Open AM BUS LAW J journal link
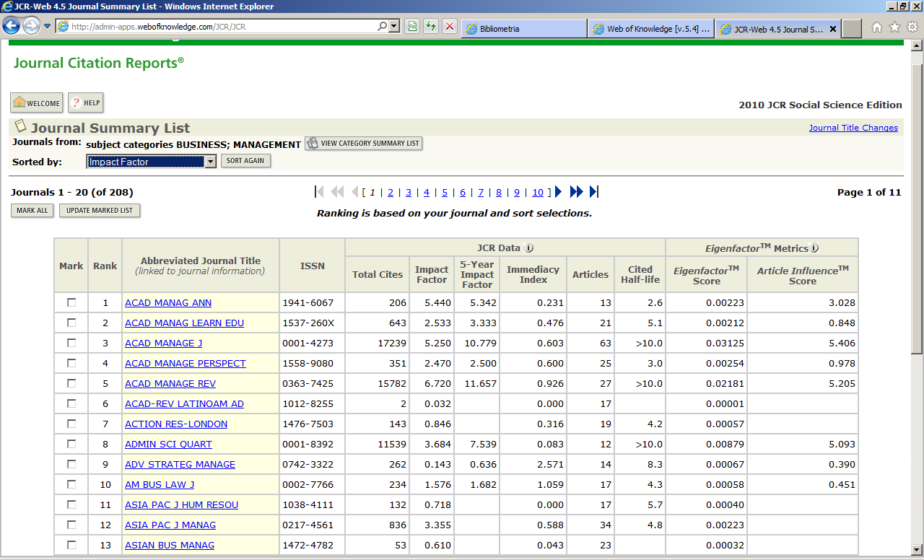This screenshot has width=924, height=560. point(160,485)
